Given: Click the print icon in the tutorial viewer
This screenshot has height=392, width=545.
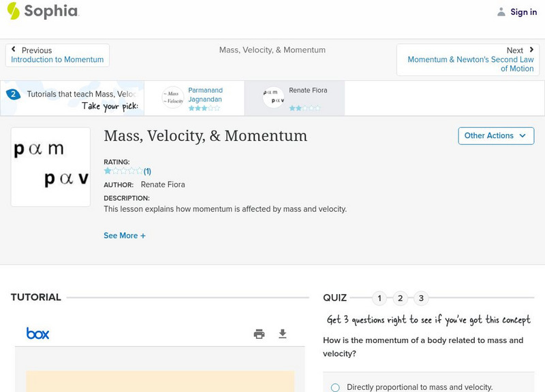Looking at the screenshot, I should pos(259,333).
